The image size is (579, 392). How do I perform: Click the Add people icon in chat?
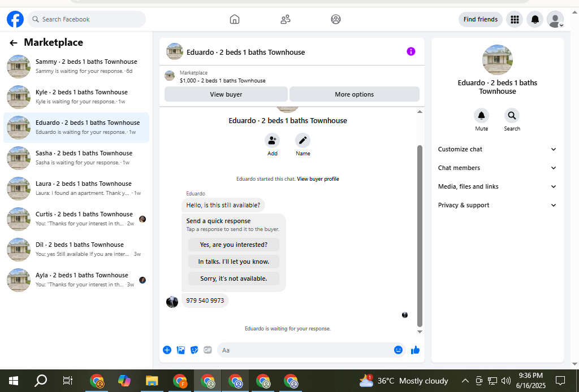pos(272,141)
